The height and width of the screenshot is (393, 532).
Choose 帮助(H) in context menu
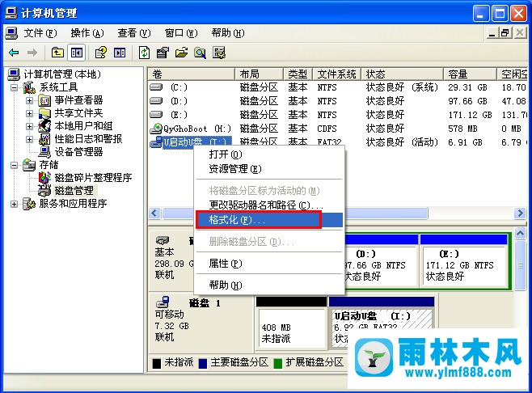[269, 285]
